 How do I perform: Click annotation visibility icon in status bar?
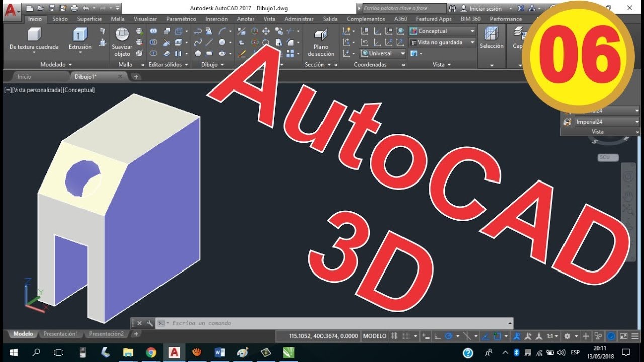pyautogui.click(x=516, y=336)
